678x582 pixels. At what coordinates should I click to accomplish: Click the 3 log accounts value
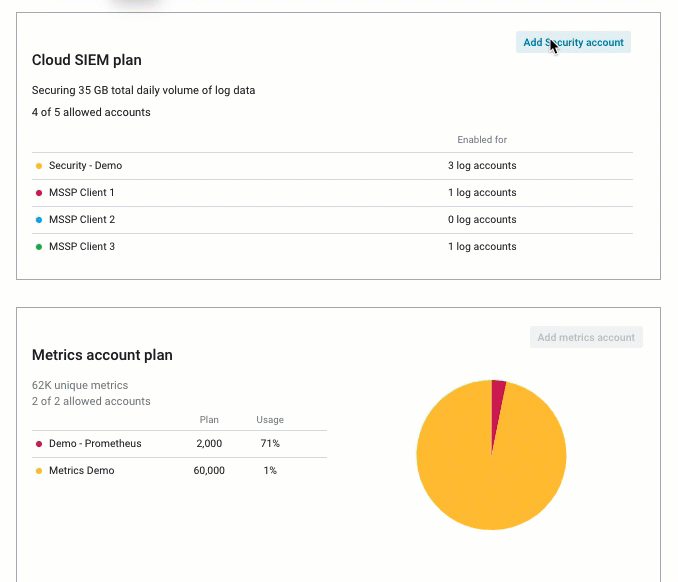point(482,166)
